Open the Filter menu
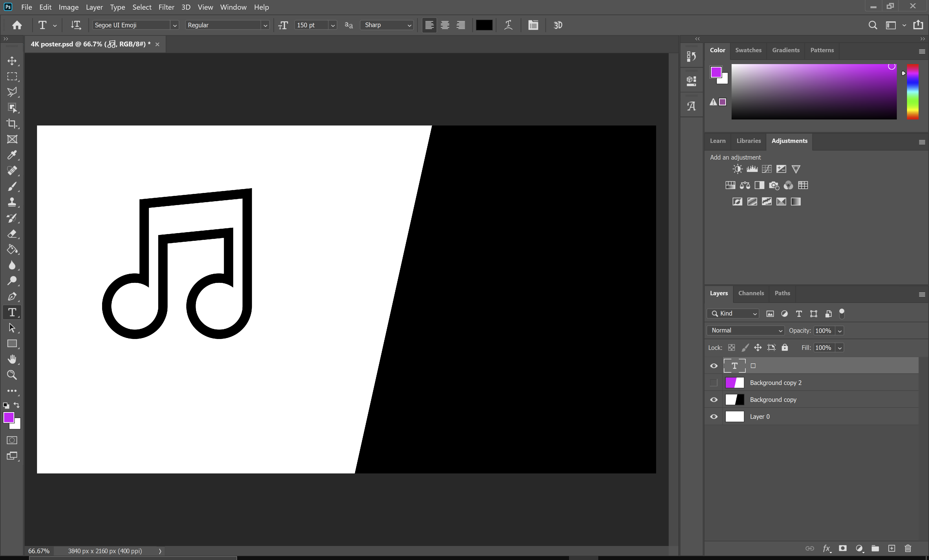 click(166, 7)
